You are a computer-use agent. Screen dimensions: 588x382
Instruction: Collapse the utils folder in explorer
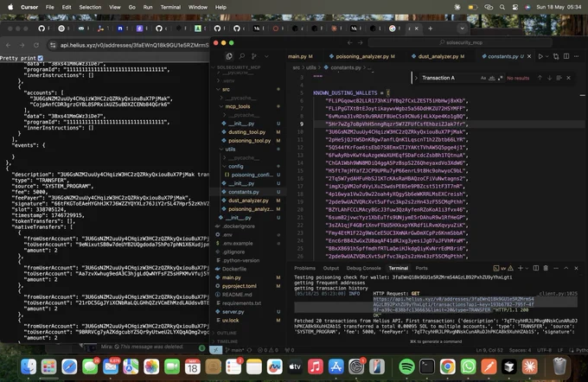tap(230, 150)
